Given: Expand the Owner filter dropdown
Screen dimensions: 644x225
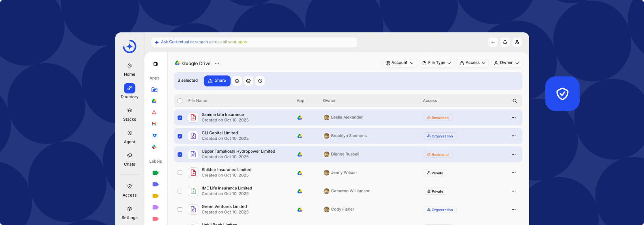Looking at the screenshot, I should [506, 63].
